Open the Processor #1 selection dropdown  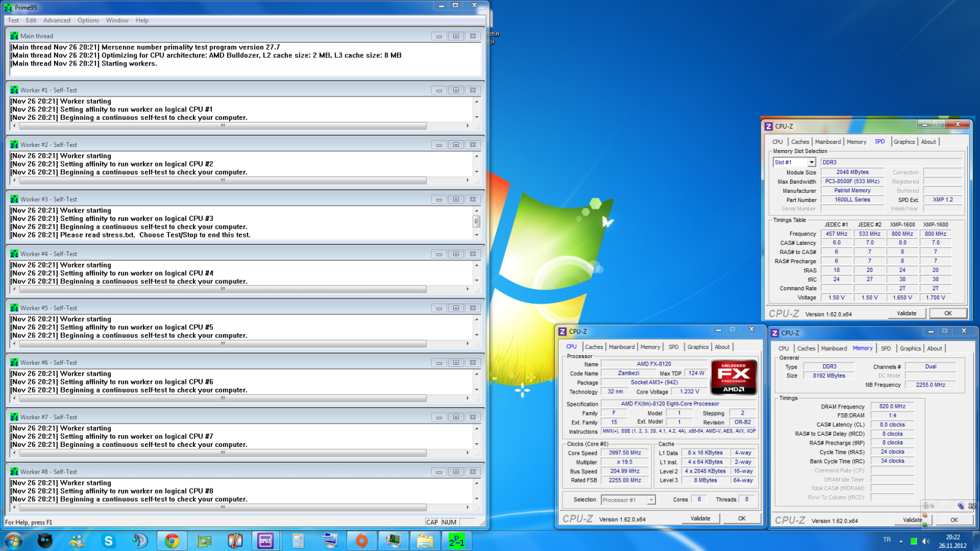651,500
